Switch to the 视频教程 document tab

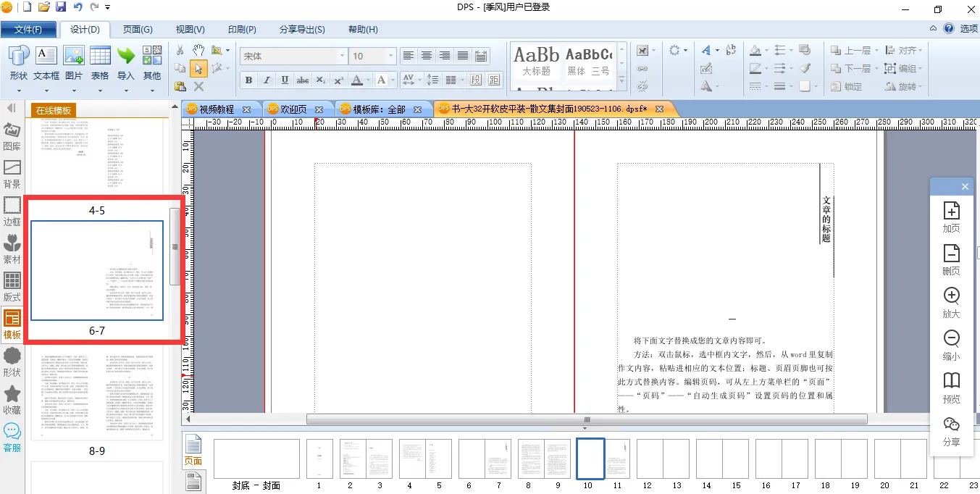217,109
